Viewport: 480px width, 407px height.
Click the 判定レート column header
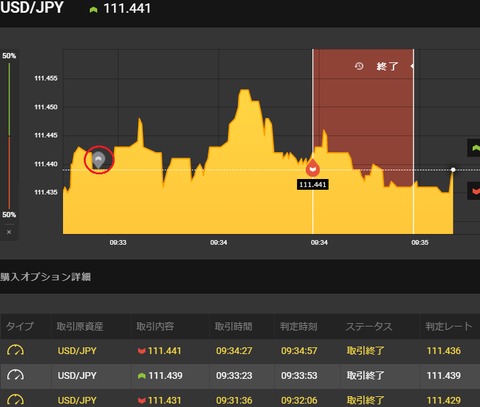coord(449,326)
